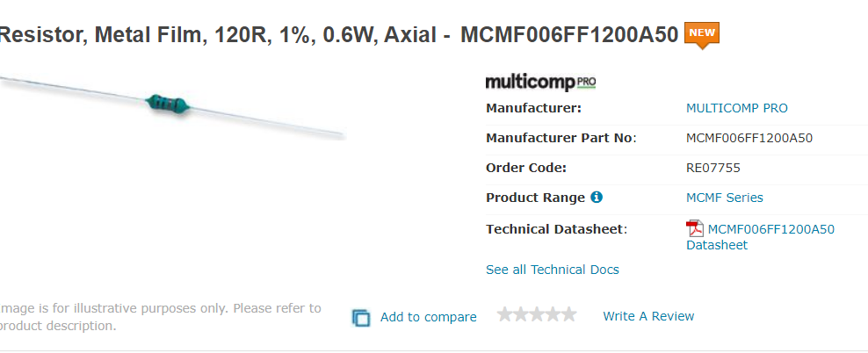The height and width of the screenshot is (353, 868).
Task: Open the MCMF Series product range link
Action: click(x=725, y=198)
